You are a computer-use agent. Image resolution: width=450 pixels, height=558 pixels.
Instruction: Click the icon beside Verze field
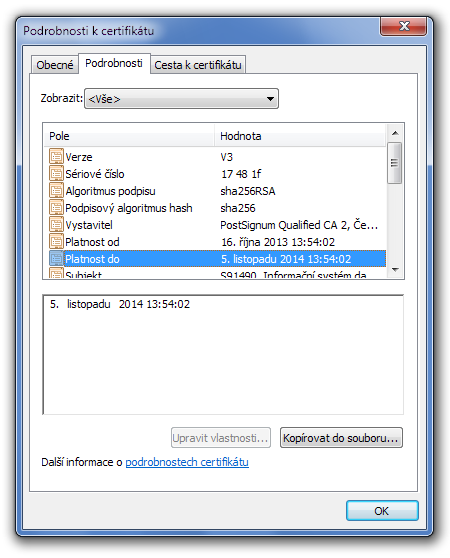(56, 157)
